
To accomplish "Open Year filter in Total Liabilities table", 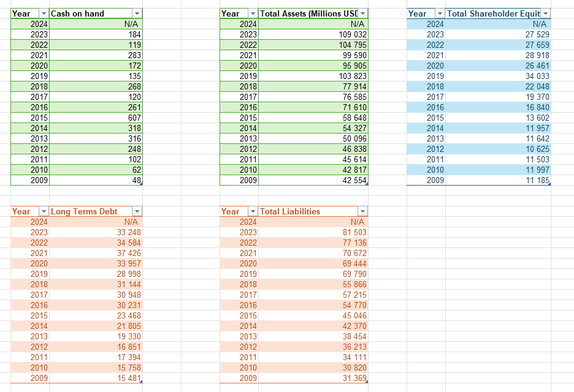I will coord(253,211).
